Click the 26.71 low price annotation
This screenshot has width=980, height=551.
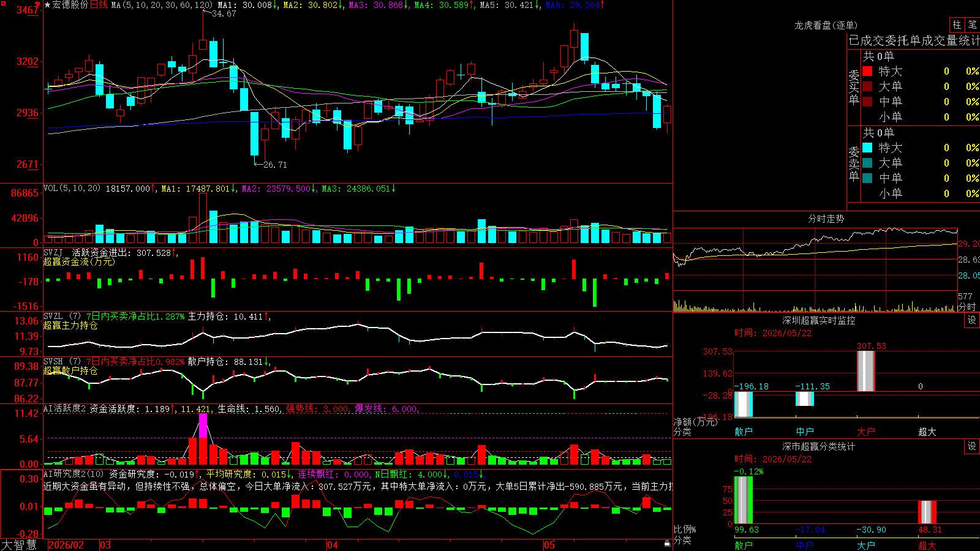click(x=275, y=165)
